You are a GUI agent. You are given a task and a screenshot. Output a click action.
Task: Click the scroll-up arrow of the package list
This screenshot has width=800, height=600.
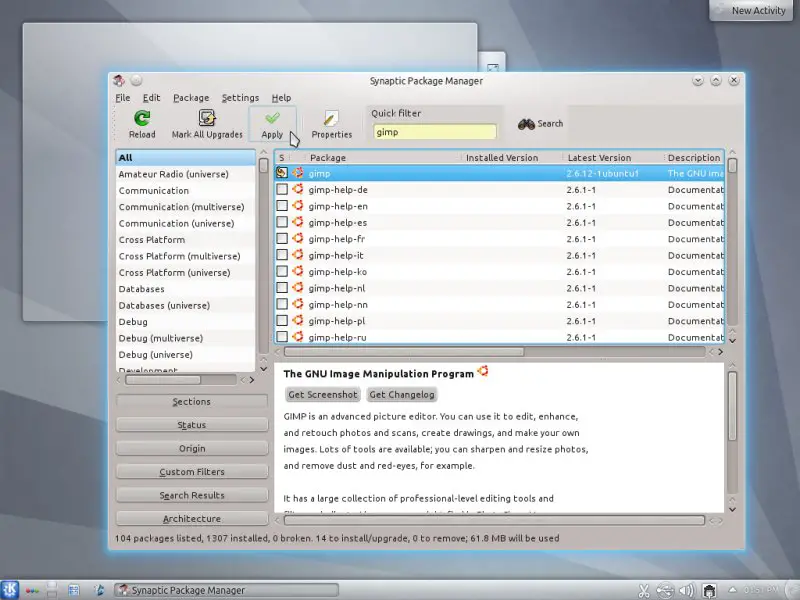click(733, 152)
